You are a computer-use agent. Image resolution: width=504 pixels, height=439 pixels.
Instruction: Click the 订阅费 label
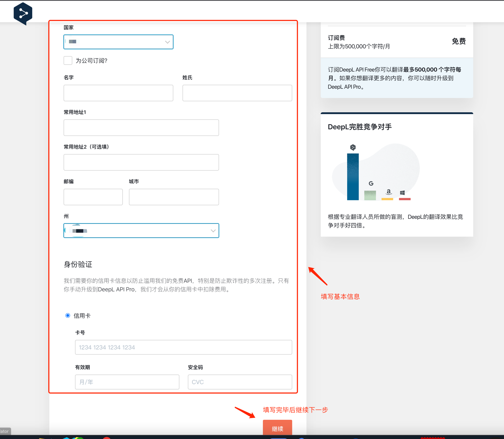coord(336,38)
